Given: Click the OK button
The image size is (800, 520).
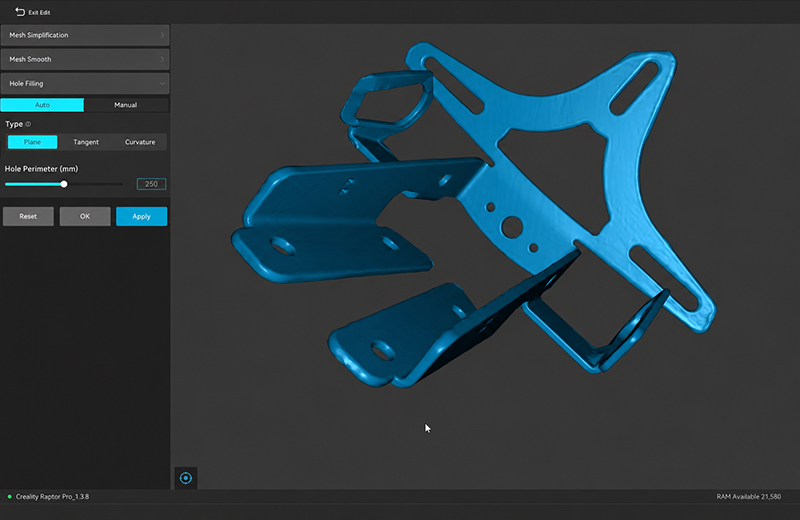Looking at the screenshot, I should (x=85, y=216).
